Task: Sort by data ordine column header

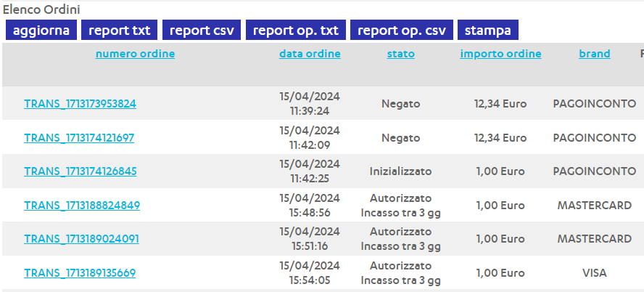Action: tap(310, 54)
